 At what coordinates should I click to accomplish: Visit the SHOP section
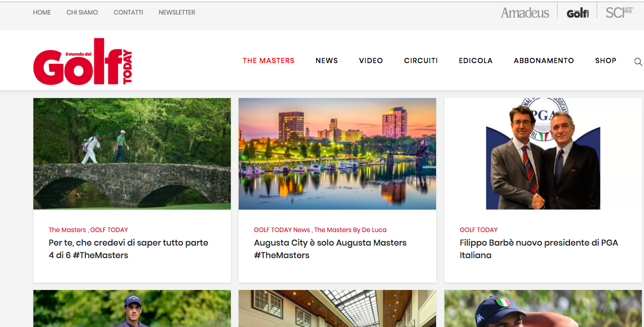(605, 60)
